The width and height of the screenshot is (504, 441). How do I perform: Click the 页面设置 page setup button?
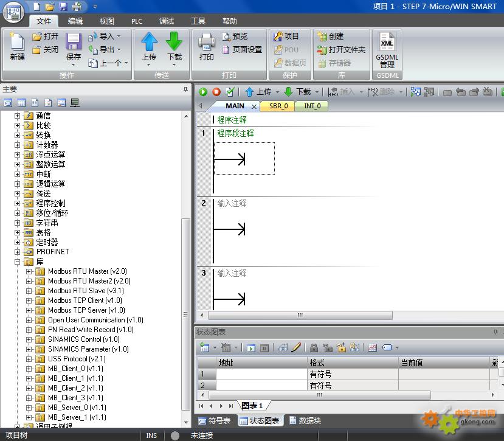243,49
